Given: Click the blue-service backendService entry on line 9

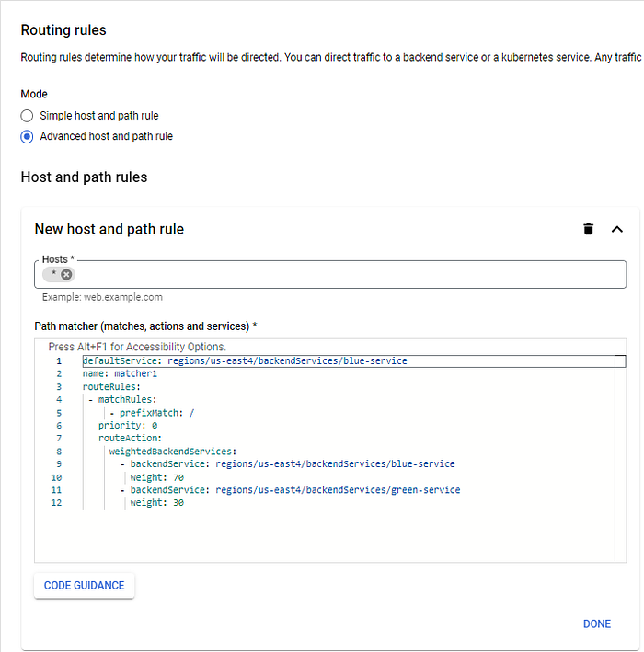Looking at the screenshot, I should [292, 464].
